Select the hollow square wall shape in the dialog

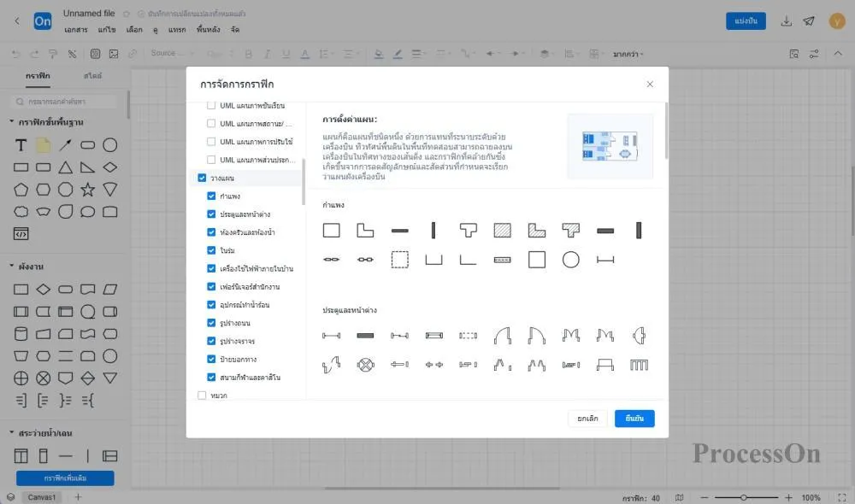[x=331, y=231]
